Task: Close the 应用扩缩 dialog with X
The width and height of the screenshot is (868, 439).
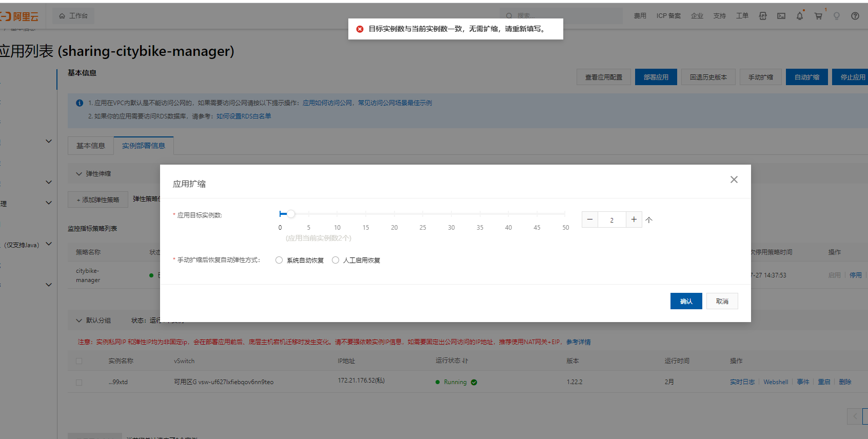Action: [x=734, y=179]
